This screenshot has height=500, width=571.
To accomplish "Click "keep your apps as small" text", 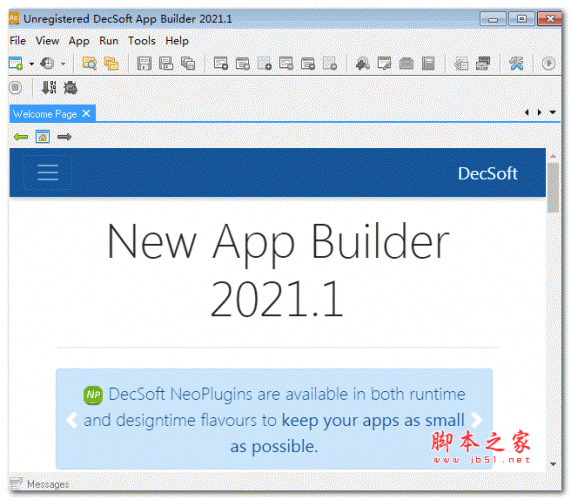I will 373,421.
